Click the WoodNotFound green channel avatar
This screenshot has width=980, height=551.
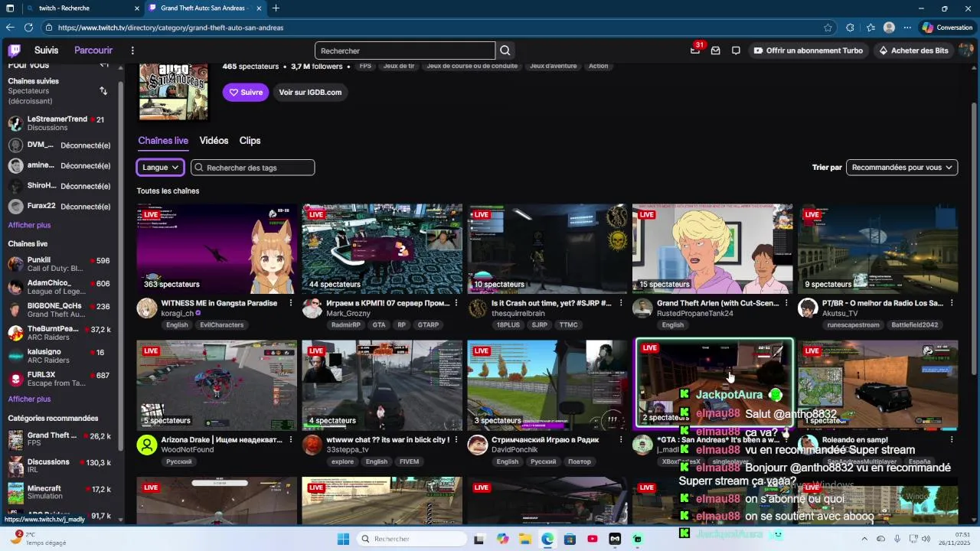point(147,445)
